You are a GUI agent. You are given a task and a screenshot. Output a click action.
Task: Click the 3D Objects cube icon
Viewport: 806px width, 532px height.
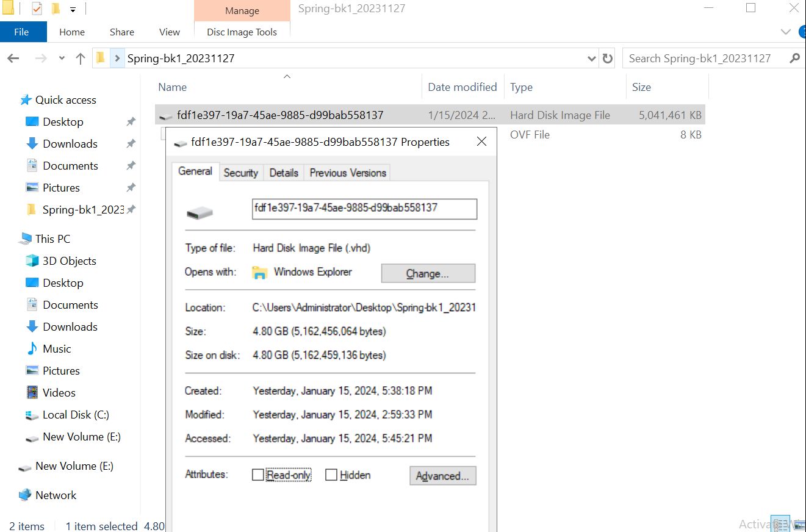[x=32, y=261]
